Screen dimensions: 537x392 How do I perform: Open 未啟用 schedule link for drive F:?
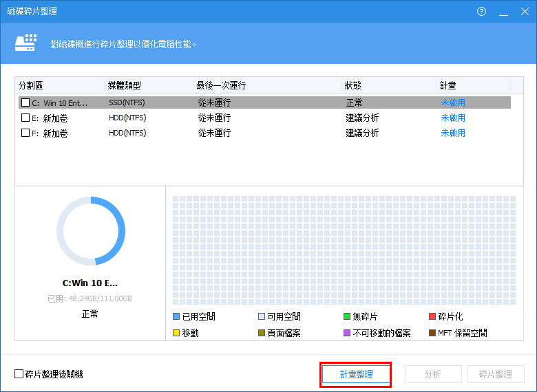453,133
